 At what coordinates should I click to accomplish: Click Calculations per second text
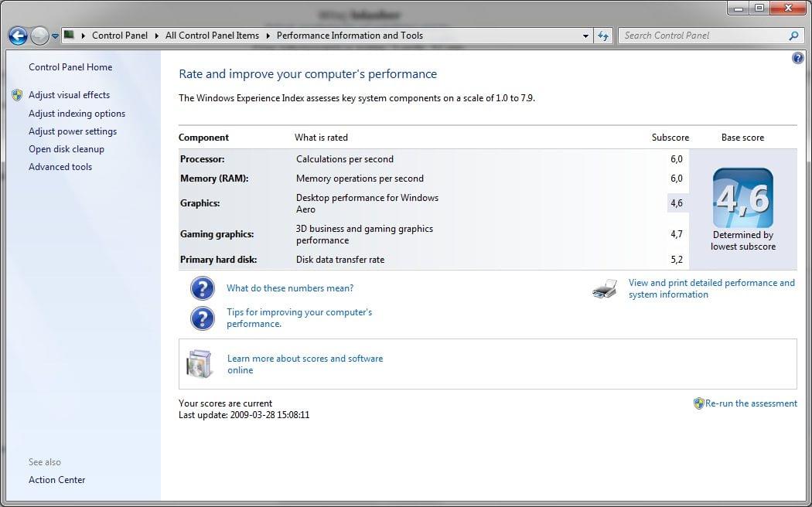point(345,159)
